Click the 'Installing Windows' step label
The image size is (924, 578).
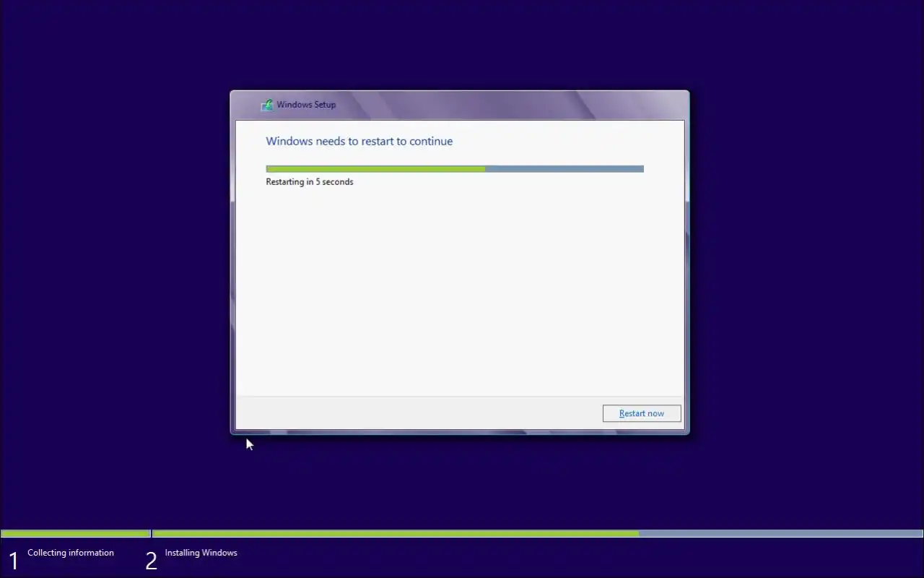pyautogui.click(x=201, y=553)
